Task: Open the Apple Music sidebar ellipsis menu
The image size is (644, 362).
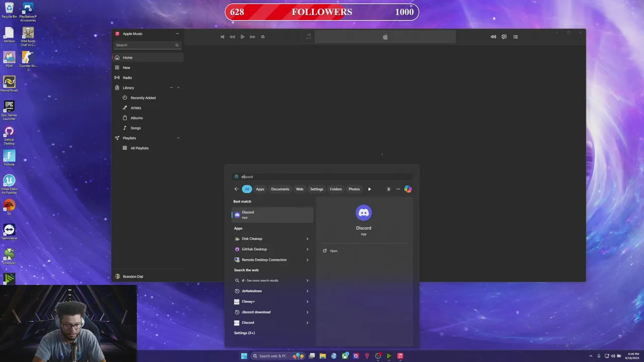Action: click(177, 34)
